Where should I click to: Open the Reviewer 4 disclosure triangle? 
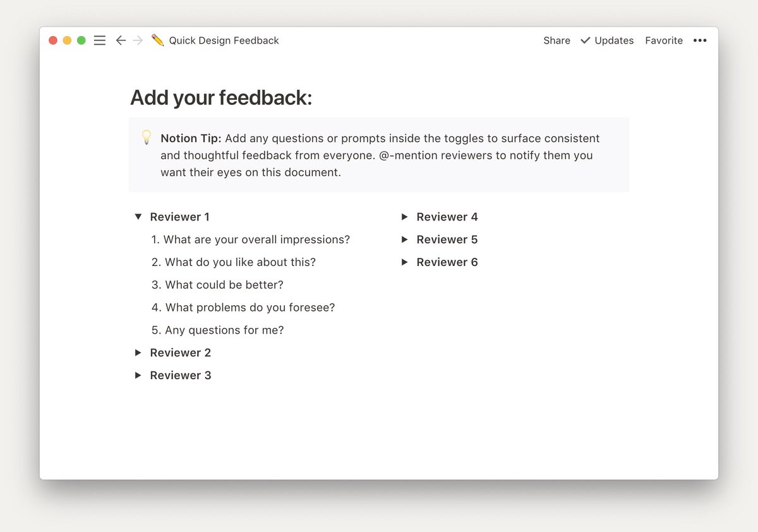point(404,217)
